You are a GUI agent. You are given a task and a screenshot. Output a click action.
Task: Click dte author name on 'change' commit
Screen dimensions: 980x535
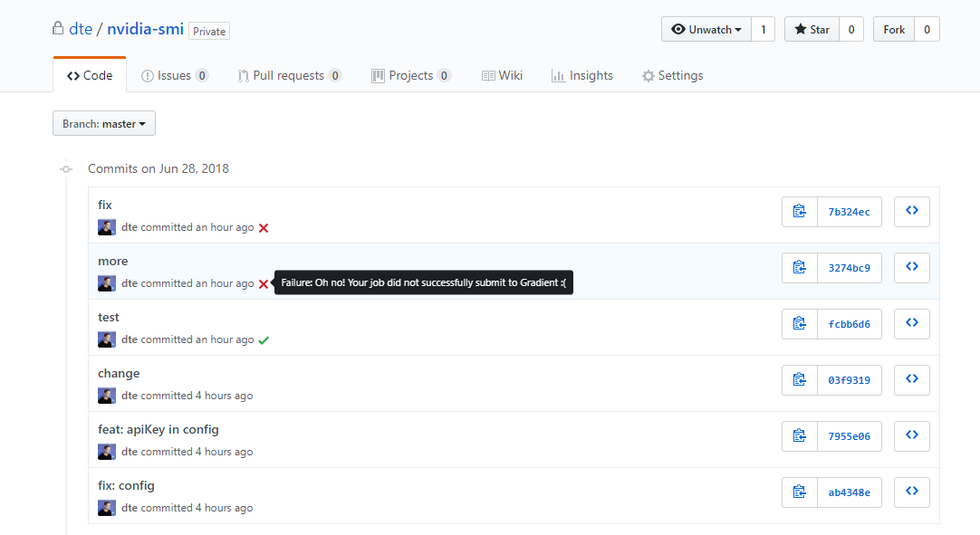(130, 396)
